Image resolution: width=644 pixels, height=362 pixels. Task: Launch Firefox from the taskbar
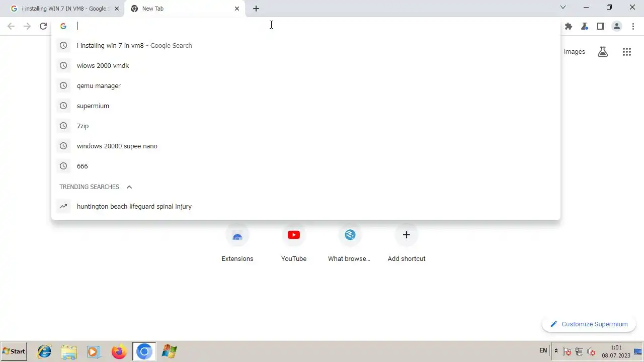119,351
